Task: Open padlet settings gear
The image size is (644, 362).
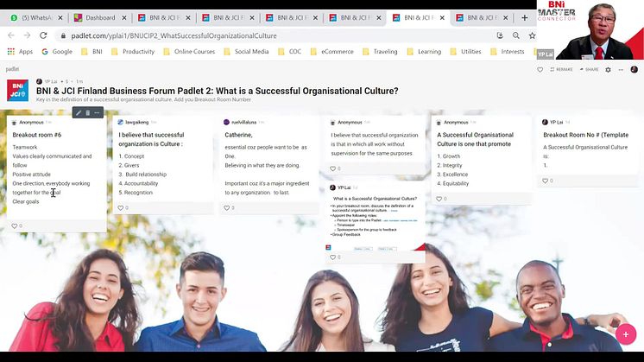Action: tap(609, 70)
